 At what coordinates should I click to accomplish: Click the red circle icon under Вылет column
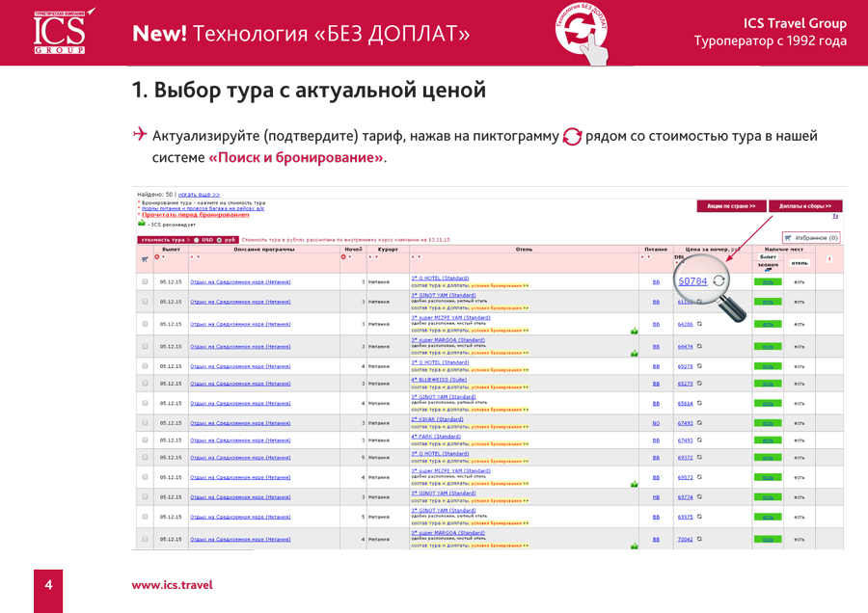(157, 257)
